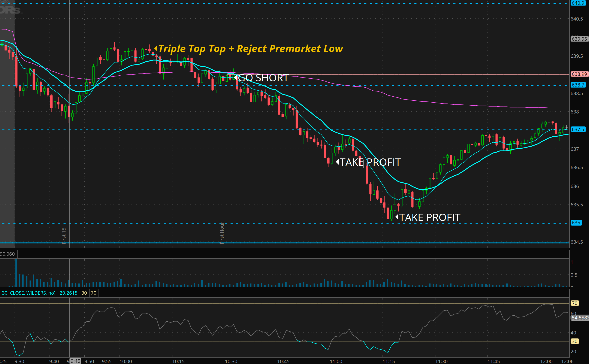
Task: Click the gray 639.95 crosshair price label
Action: (579, 39)
